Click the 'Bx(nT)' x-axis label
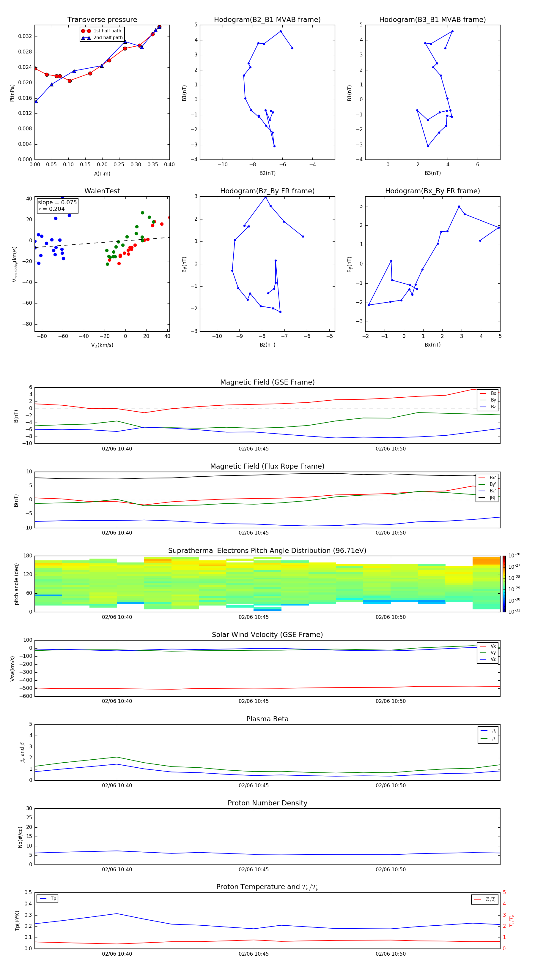The image size is (535, 980). [x=432, y=345]
